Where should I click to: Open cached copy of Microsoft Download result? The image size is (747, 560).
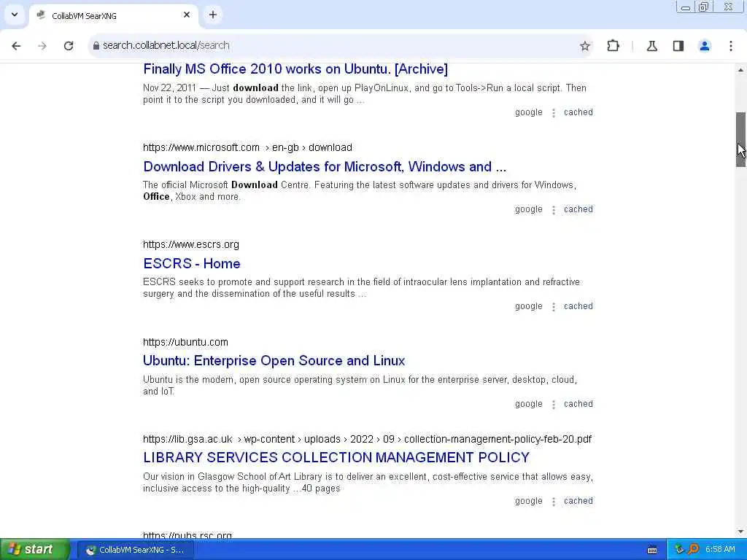(x=578, y=209)
